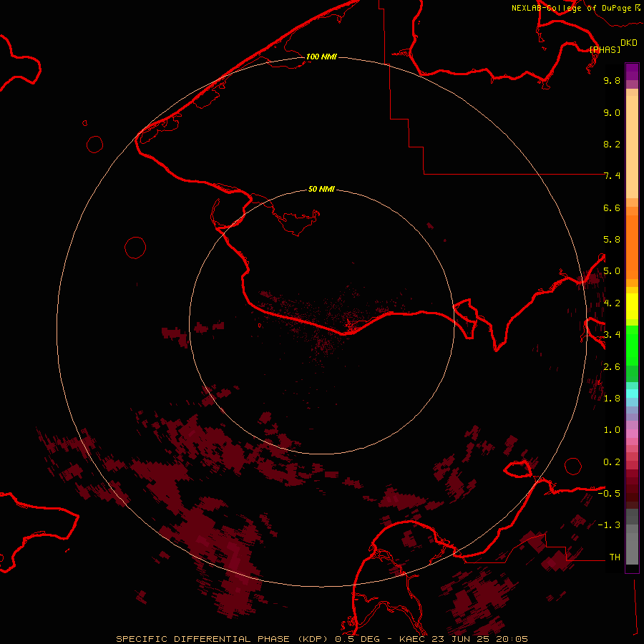This screenshot has height=644, width=644.
Task: Click the 4.2 scale label
Action: [x=612, y=303]
